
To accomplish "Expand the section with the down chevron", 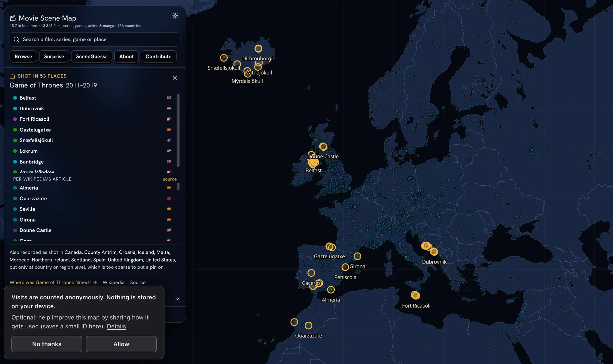I will click(x=177, y=299).
